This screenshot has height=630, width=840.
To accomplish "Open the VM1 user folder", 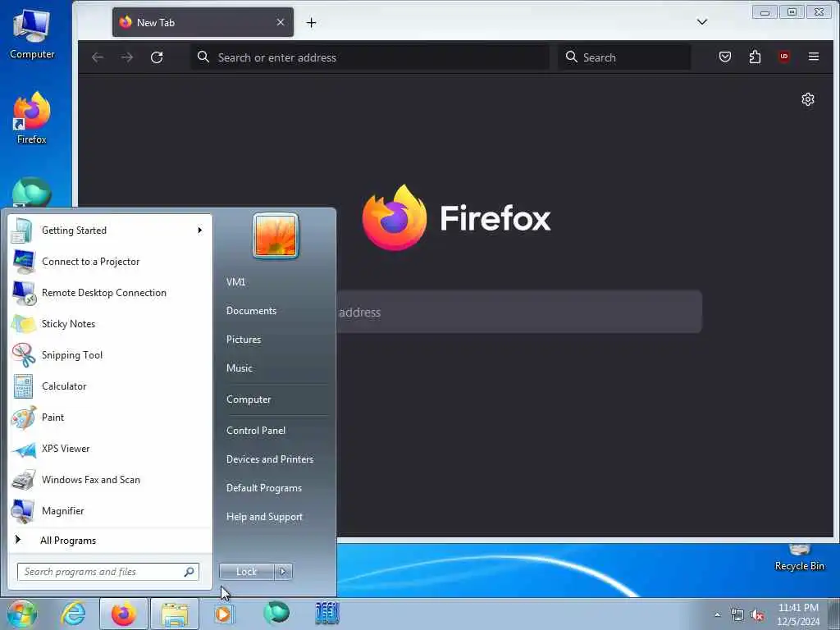I will [235, 282].
